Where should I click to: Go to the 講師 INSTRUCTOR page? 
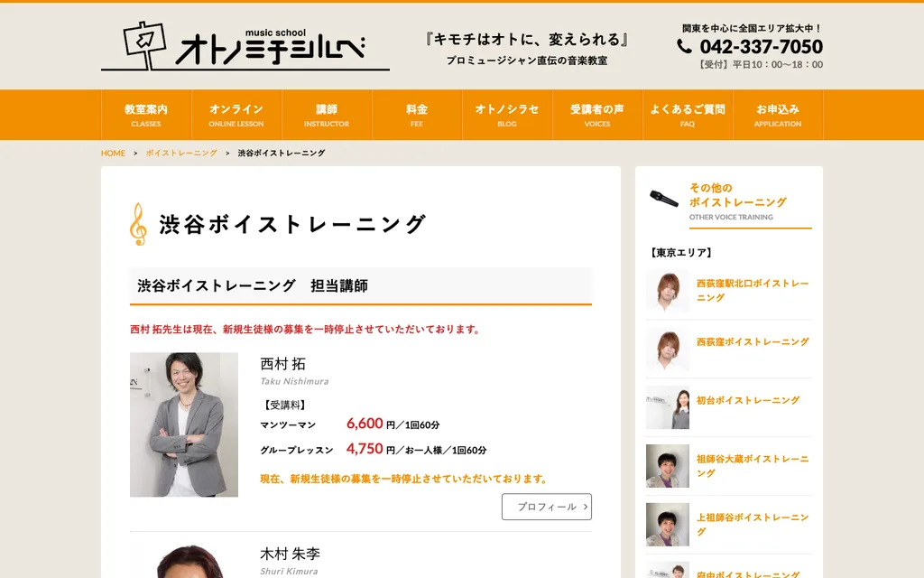click(327, 115)
